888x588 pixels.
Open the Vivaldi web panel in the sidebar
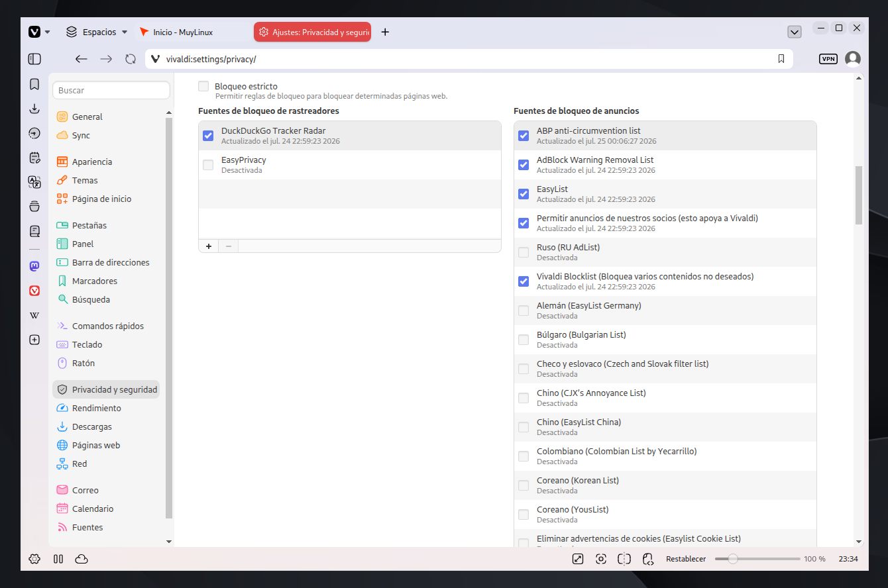(34, 291)
